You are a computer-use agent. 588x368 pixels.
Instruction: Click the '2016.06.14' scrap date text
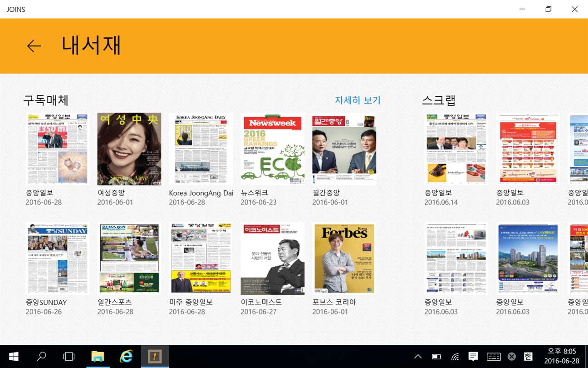(x=441, y=202)
